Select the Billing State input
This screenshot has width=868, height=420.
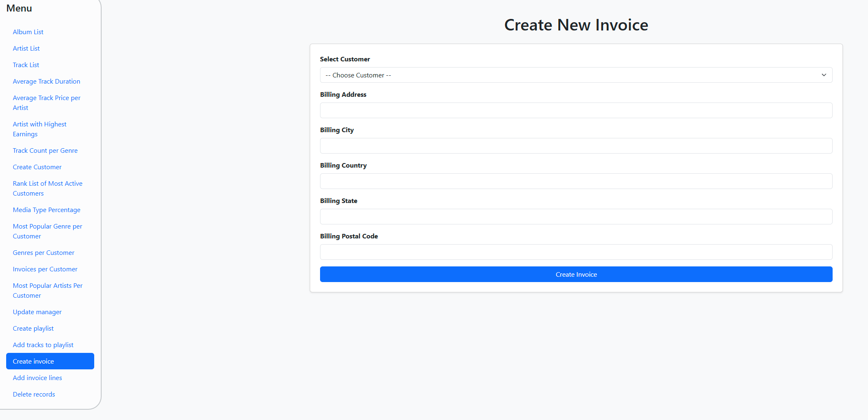click(x=576, y=217)
